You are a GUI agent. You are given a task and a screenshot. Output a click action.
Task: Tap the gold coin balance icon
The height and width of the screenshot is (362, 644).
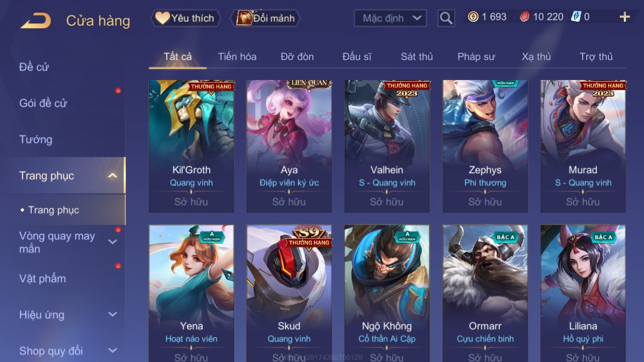(x=473, y=17)
